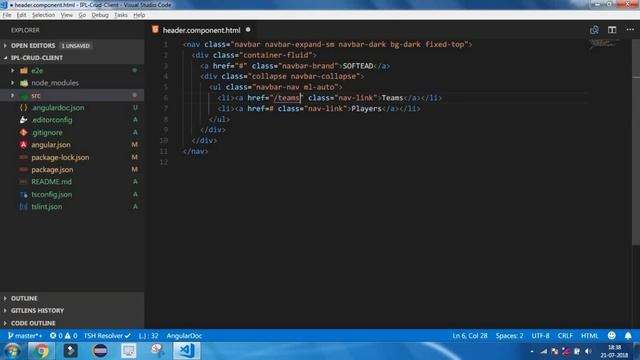This screenshot has width=640, height=360.
Task: Open the Help menu
Action: 139,15
